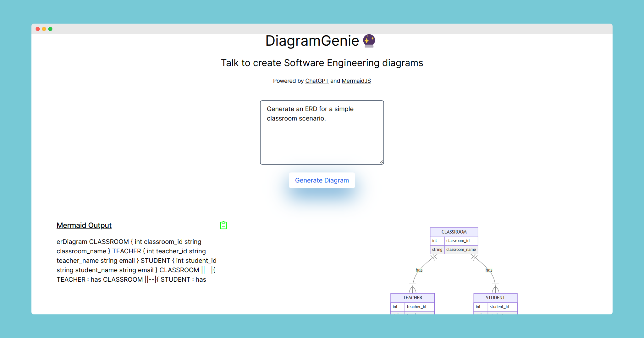Select the CLASSROOM entity header in the diagram
This screenshot has height=338, width=644.
pos(454,232)
